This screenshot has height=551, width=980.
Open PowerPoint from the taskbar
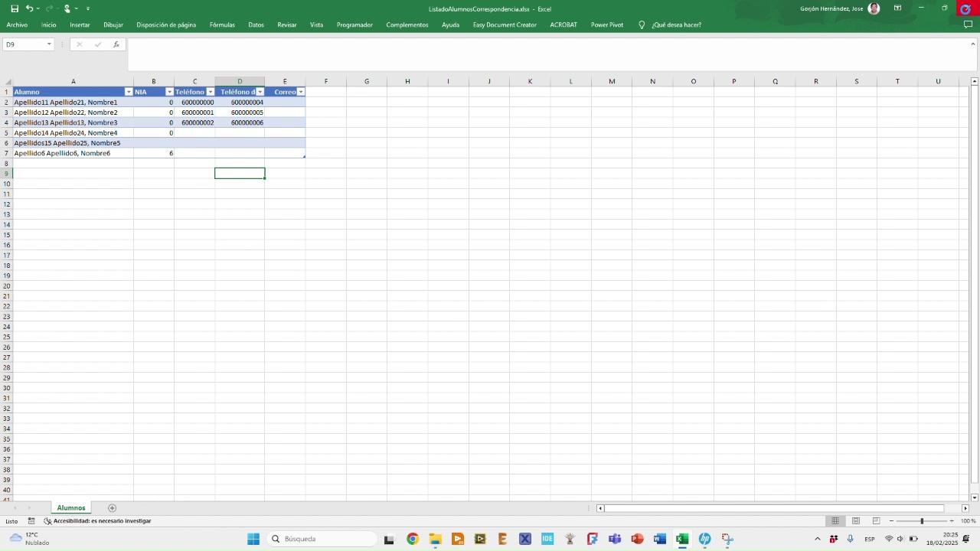(x=637, y=539)
